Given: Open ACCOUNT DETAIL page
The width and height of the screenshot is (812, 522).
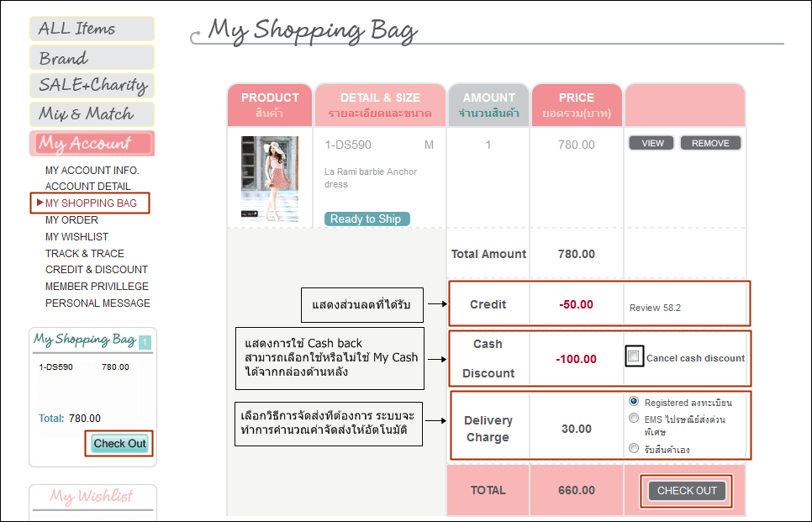Looking at the screenshot, I should [x=87, y=187].
